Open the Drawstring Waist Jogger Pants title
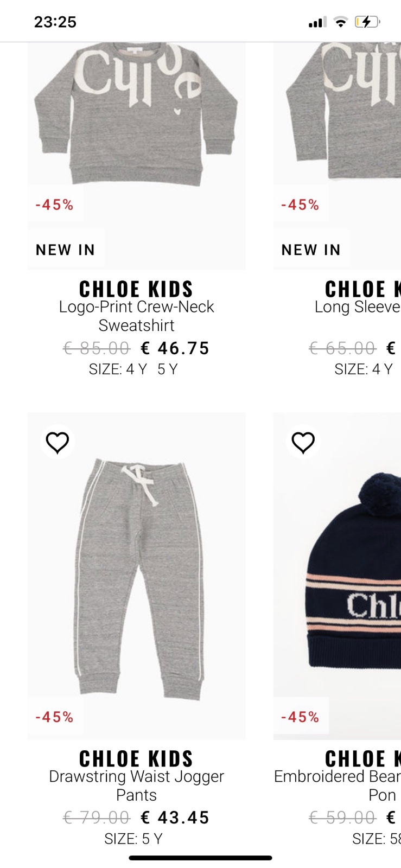 136,786
